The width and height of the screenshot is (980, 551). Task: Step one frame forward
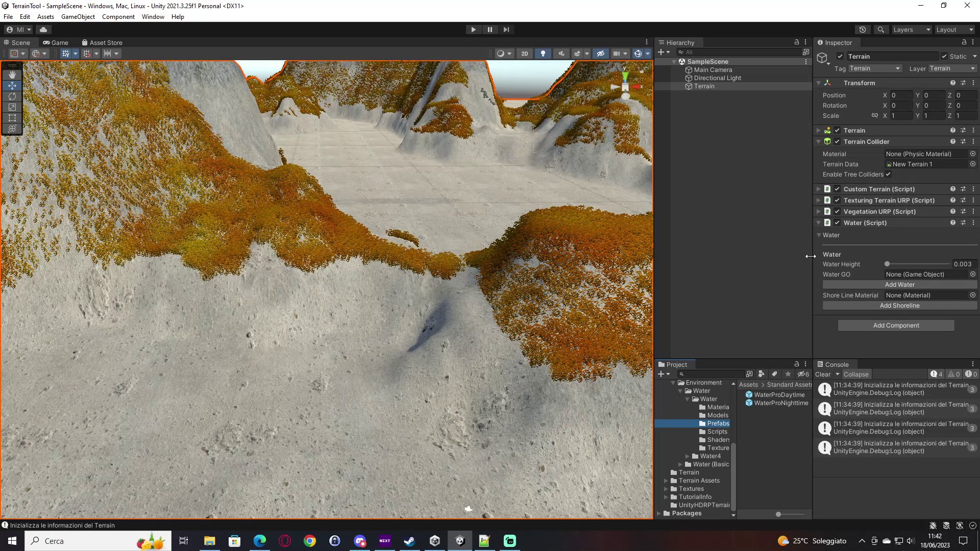click(x=506, y=30)
